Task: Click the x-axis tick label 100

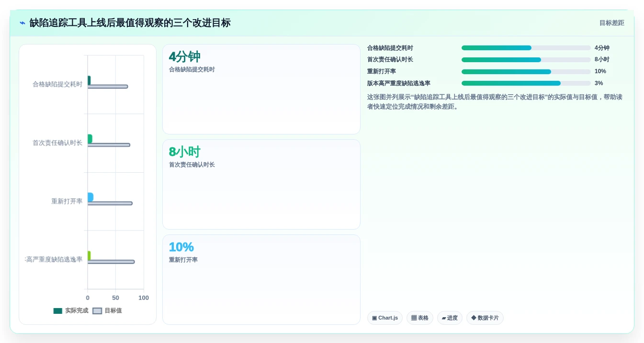Action: tap(144, 298)
